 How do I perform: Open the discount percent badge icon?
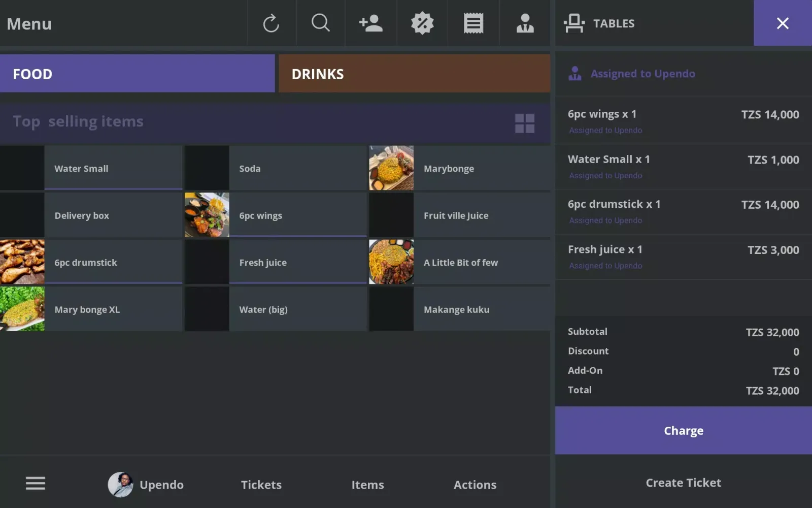pyautogui.click(x=422, y=23)
